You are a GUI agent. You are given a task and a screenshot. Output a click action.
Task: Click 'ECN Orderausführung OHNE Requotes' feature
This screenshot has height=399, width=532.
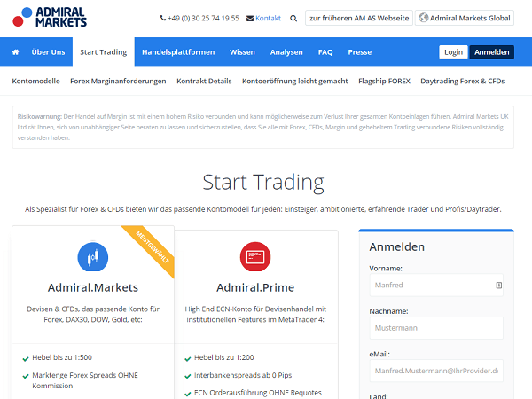pyautogui.click(x=258, y=393)
